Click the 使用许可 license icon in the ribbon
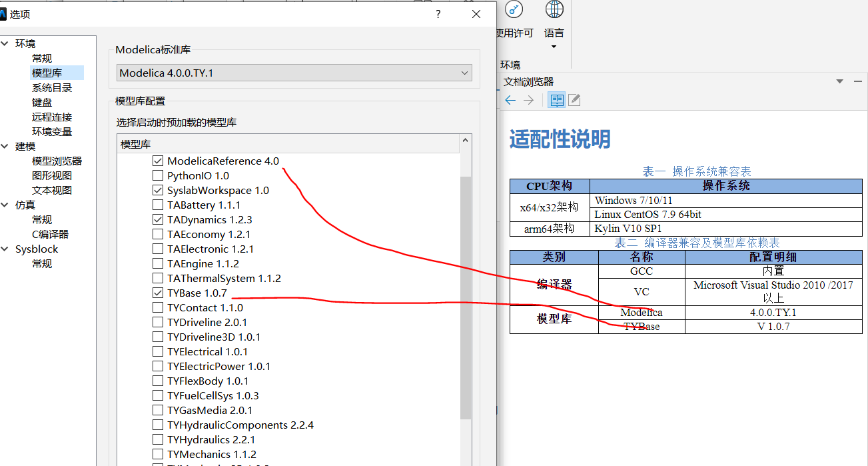 (514, 9)
